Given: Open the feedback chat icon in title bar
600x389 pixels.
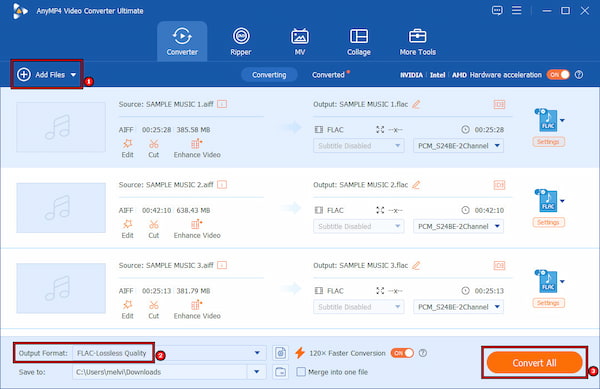Looking at the screenshot, I should 497,10.
